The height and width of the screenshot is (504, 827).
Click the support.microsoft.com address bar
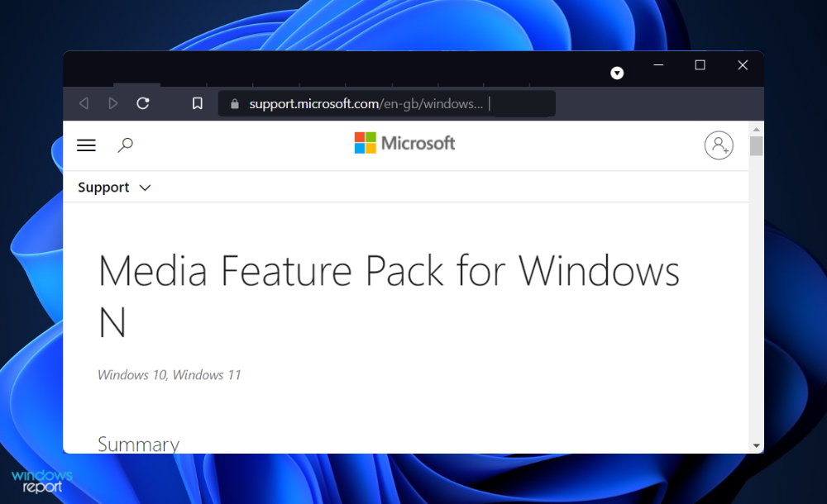pyautogui.click(x=386, y=103)
